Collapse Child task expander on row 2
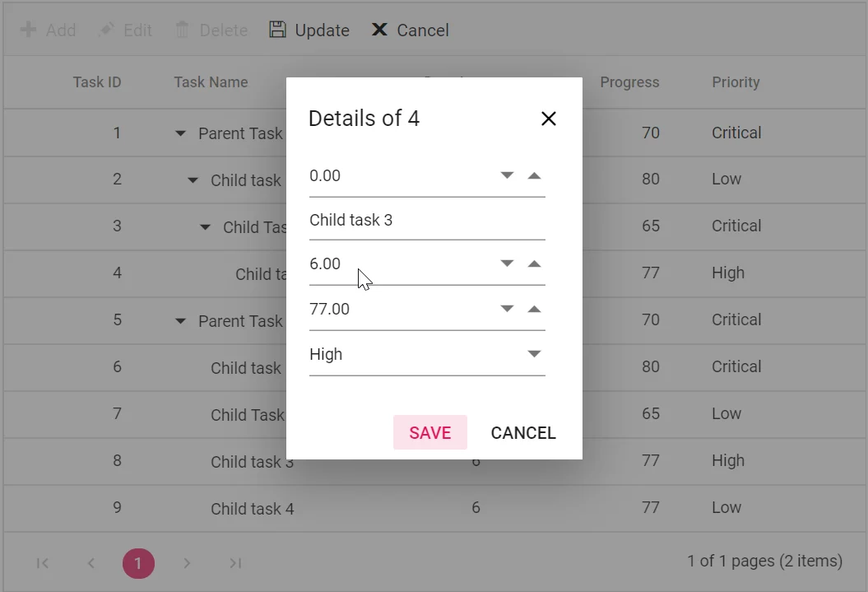The width and height of the screenshot is (868, 592). coord(192,179)
